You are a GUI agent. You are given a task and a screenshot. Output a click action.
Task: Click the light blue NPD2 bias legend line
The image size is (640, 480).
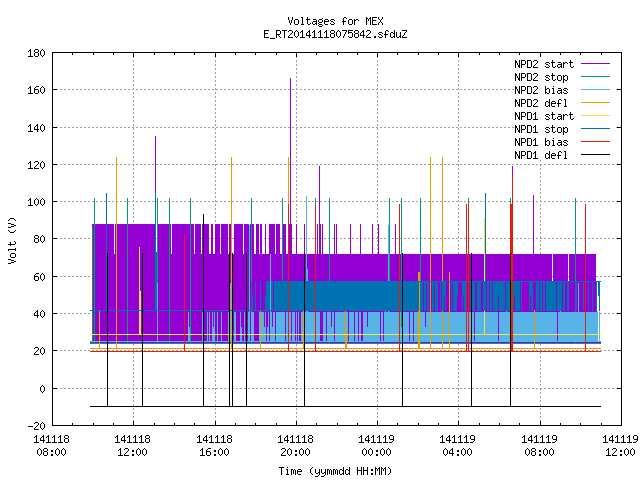point(595,90)
